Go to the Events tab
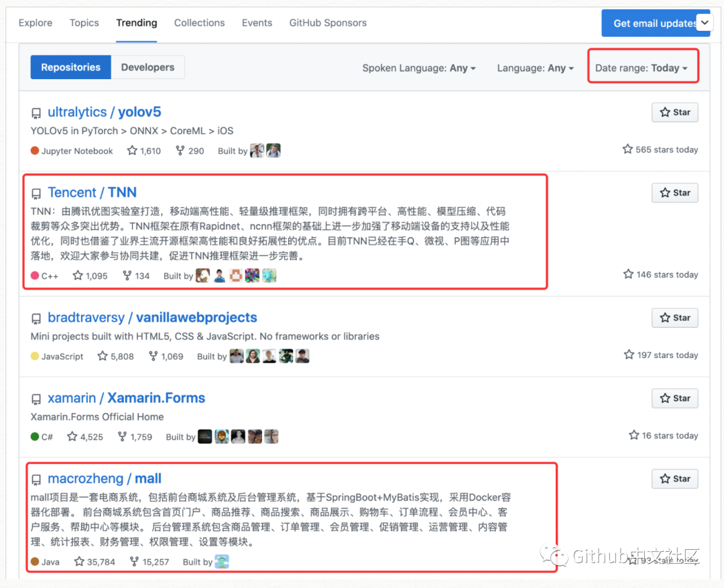This screenshot has width=724, height=588. [x=257, y=23]
